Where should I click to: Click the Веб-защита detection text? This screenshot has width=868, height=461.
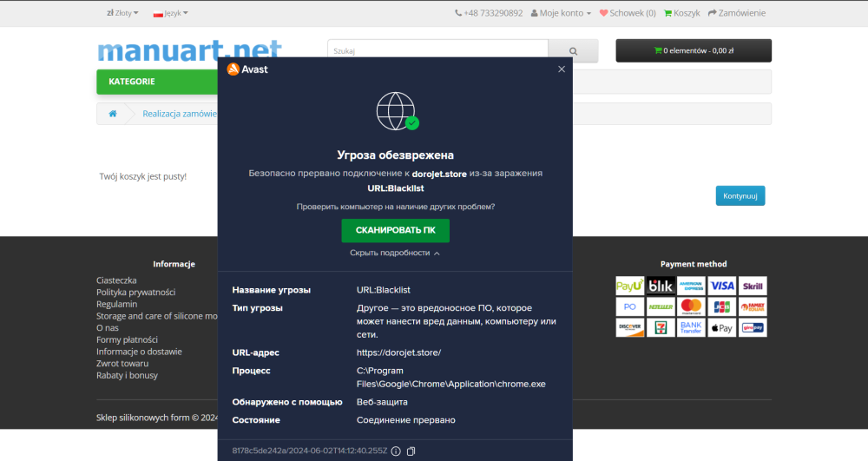click(x=382, y=402)
